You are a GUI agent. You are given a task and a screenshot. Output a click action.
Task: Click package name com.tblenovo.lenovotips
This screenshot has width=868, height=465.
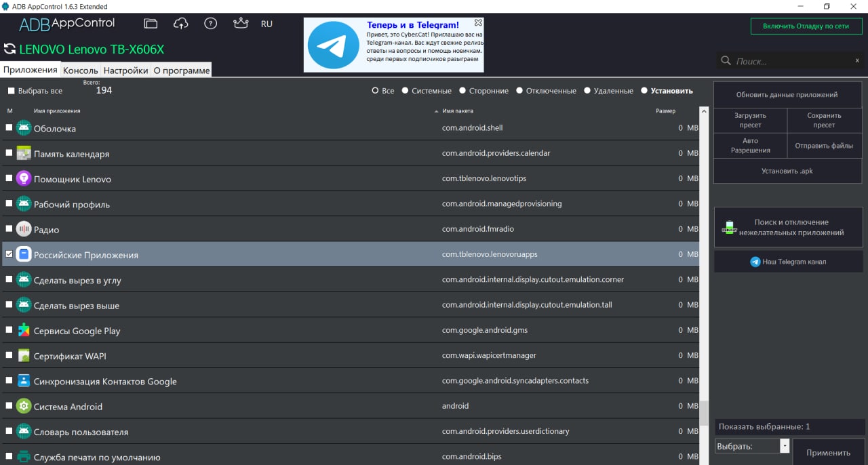tap(484, 179)
